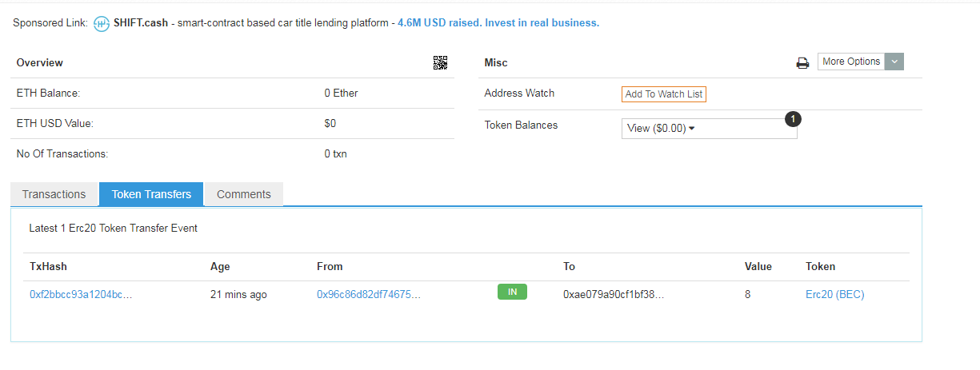Click the TxHash column header
980x370 pixels.
[x=48, y=267]
